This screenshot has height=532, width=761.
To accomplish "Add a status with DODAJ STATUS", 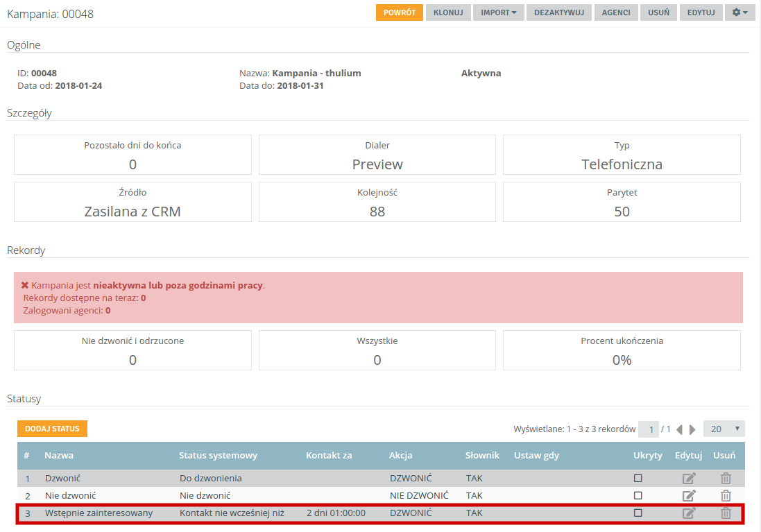I will pos(52,429).
